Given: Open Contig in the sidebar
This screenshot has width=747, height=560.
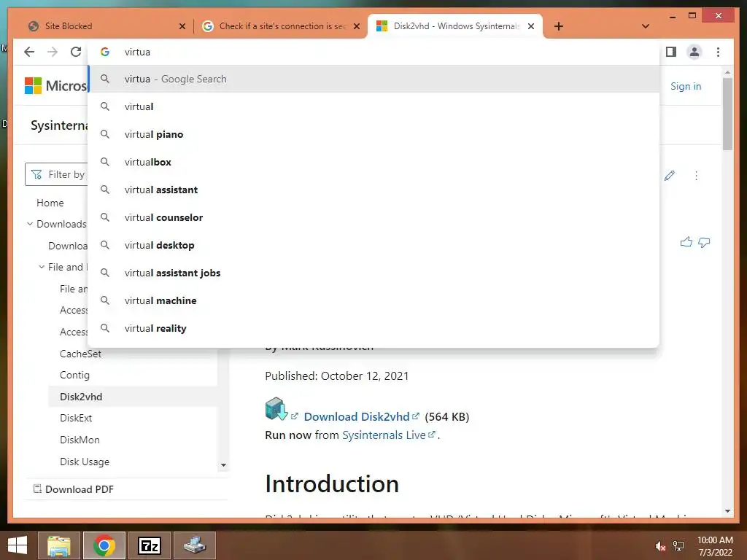Looking at the screenshot, I should pos(75,376).
